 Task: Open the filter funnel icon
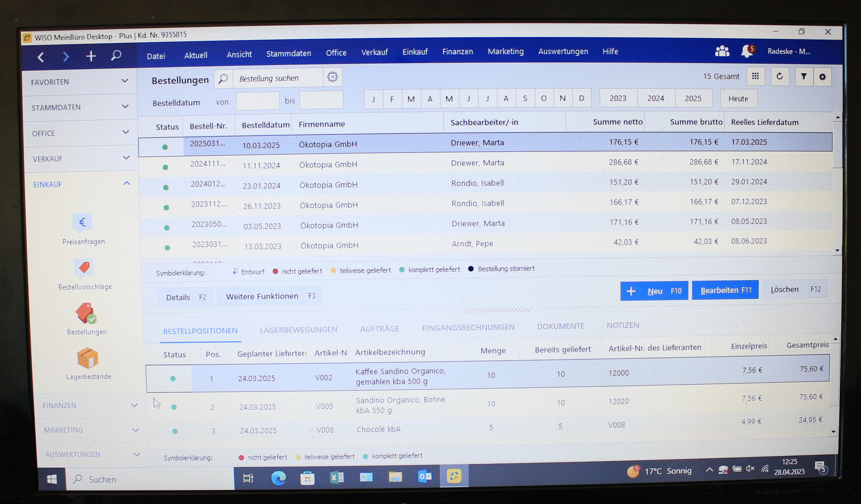tap(804, 77)
